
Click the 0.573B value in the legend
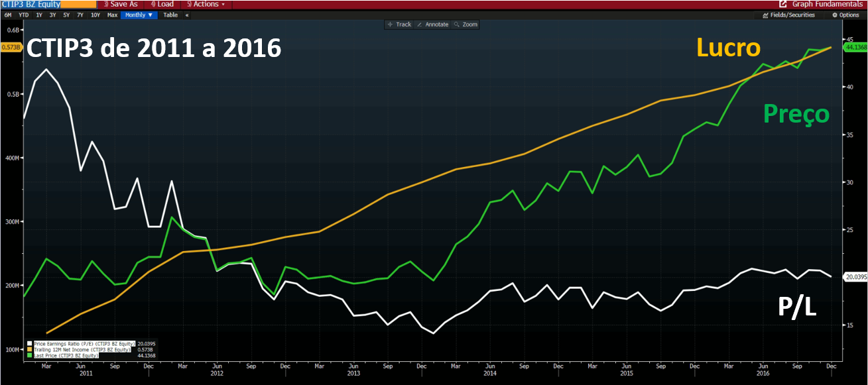[x=145, y=350]
